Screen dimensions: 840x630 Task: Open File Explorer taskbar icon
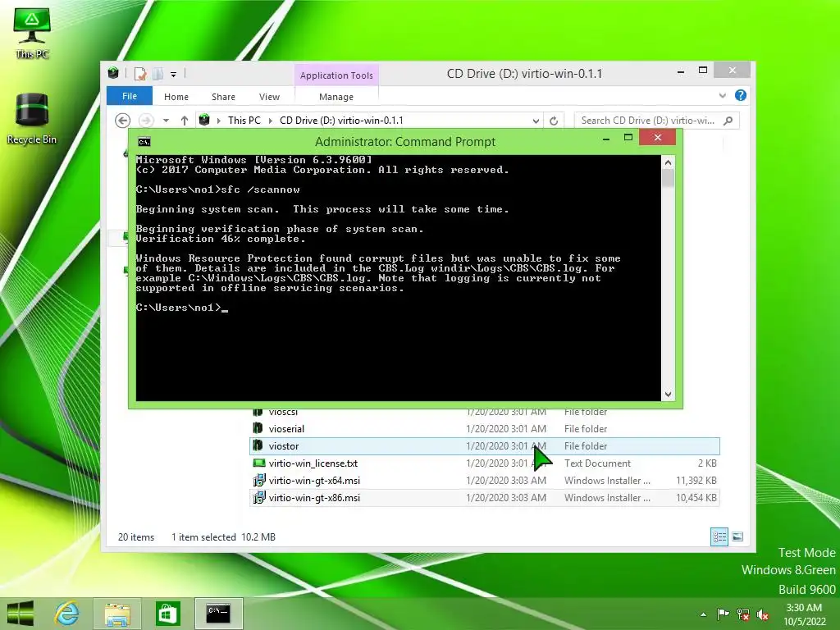pyautogui.click(x=117, y=614)
